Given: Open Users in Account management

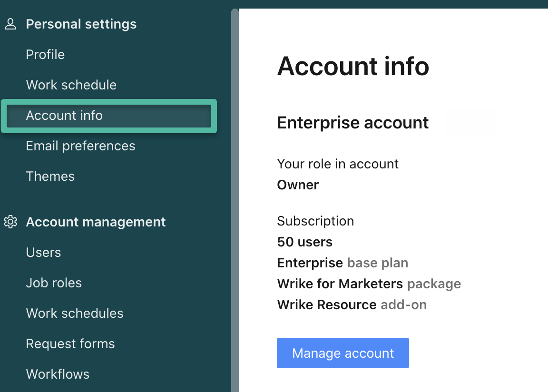Looking at the screenshot, I should pos(43,253).
